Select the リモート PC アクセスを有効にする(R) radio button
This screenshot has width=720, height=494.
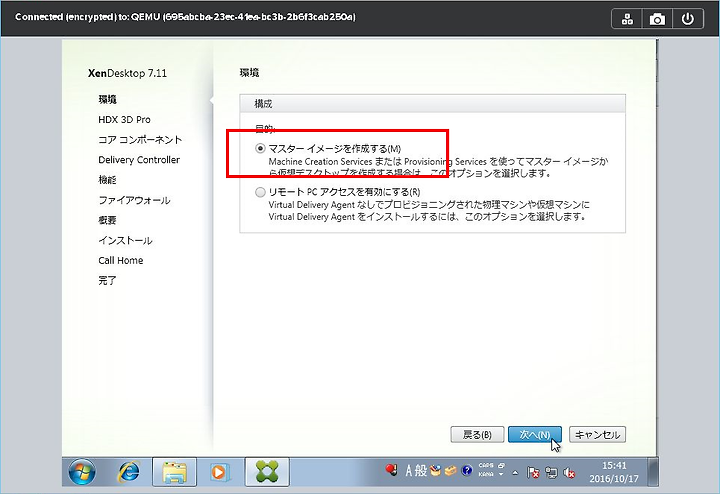tap(260, 192)
